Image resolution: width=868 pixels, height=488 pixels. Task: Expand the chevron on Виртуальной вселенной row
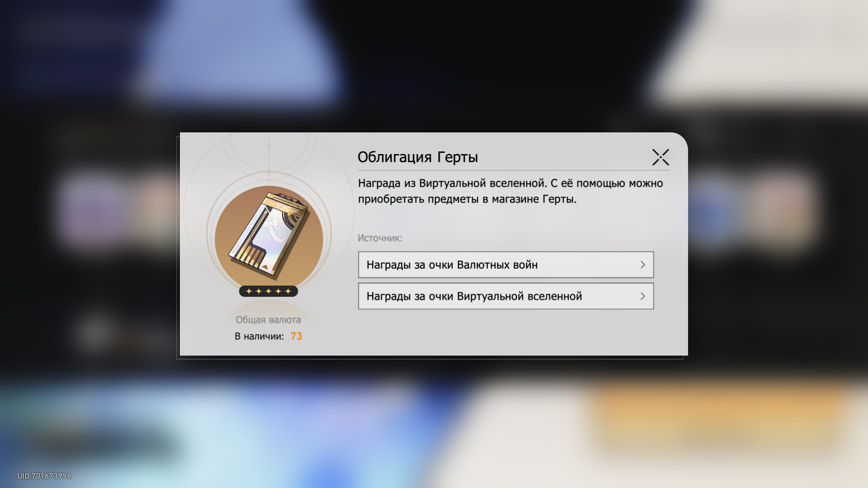pos(642,296)
